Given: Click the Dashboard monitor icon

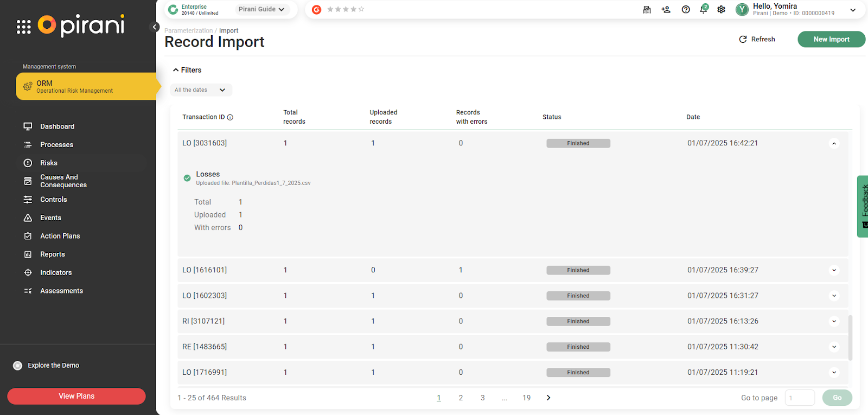Looking at the screenshot, I should [x=28, y=126].
